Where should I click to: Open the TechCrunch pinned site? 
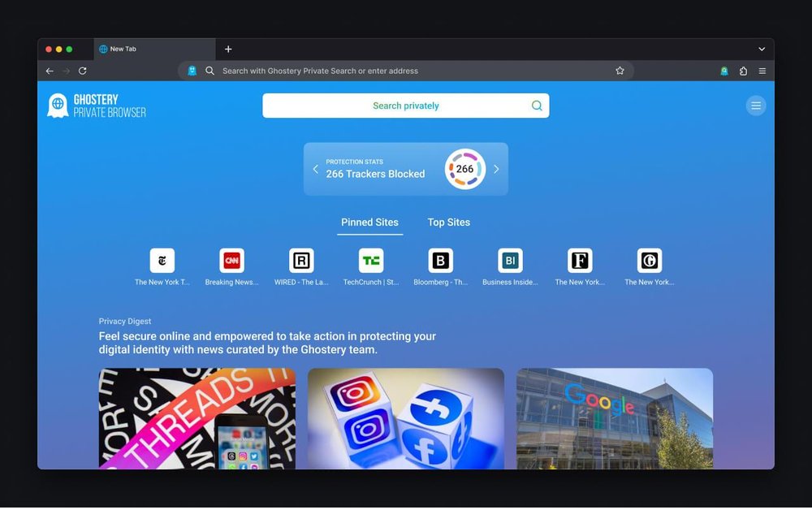(371, 267)
